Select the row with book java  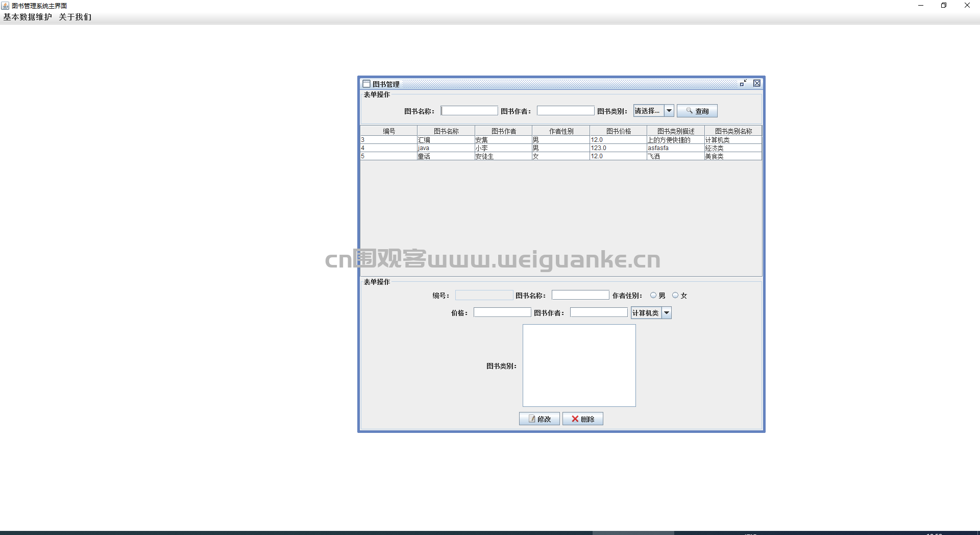(561, 148)
